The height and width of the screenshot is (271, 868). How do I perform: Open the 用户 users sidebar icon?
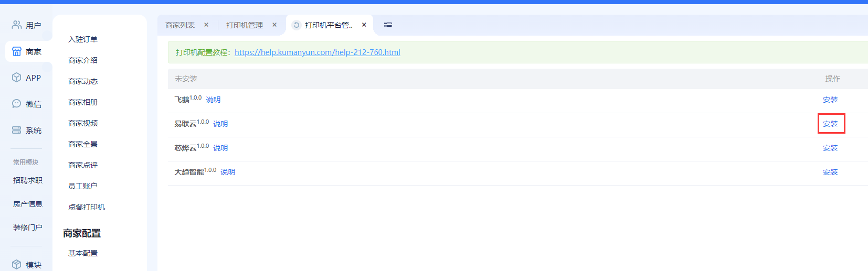[x=17, y=25]
